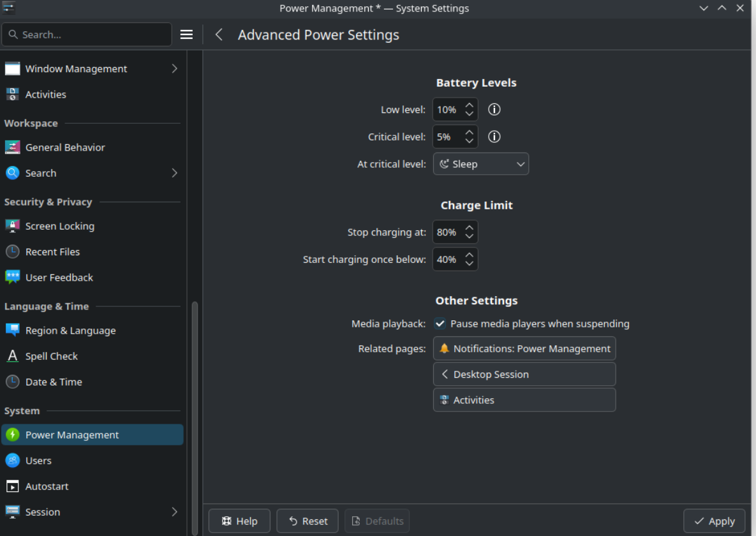Toggle Pause media players when suspending
Viewport: 756px width, 536px height.
coord(440,324)
